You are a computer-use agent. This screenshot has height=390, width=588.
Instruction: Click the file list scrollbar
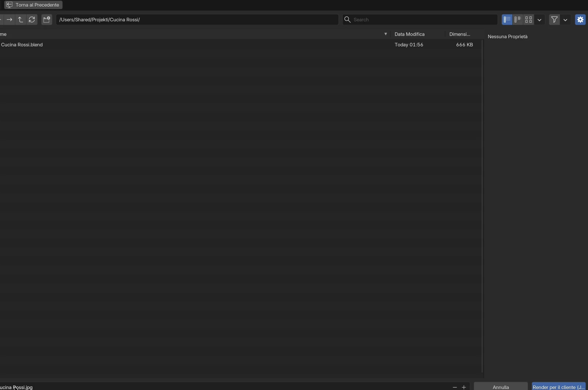[482, 206]
